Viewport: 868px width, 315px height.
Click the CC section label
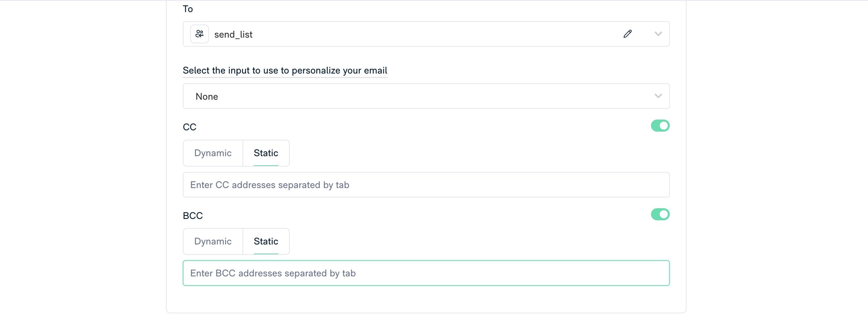click(x=189, y=127)
